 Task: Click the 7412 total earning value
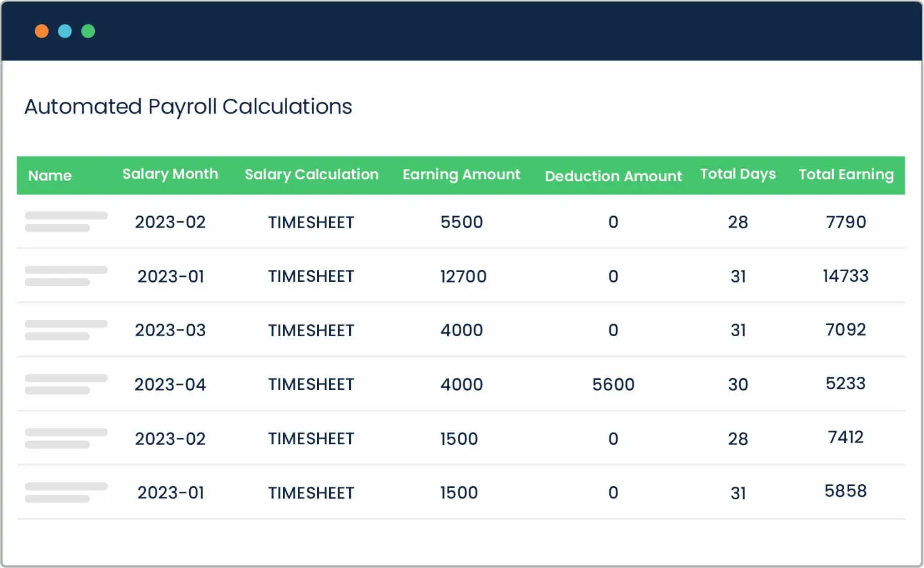(846, 437)
